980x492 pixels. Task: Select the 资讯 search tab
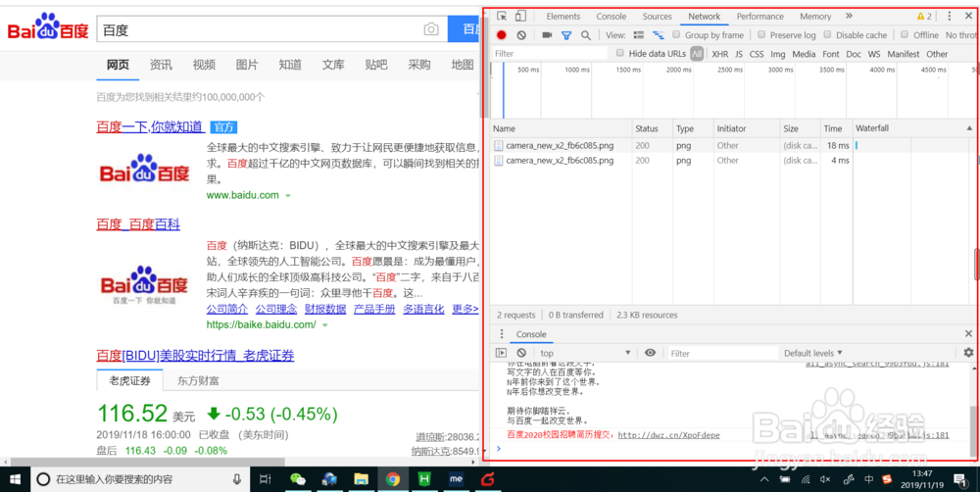tap(161, 65)
